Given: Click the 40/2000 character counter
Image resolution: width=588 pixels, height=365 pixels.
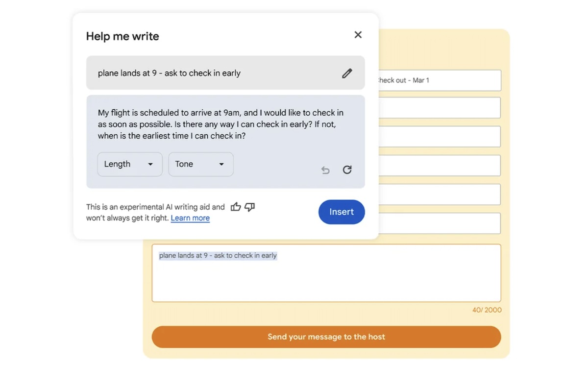Looking at the screenshot, I should pyautogui.click(x=487, y=310).
